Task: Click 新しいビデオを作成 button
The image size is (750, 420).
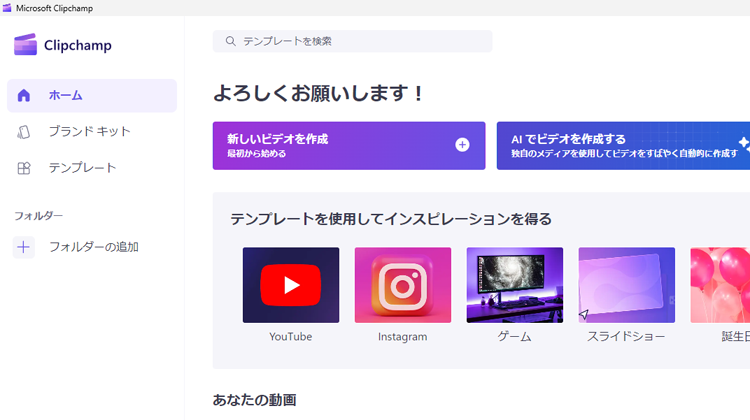Action: [x=349, y=145]
